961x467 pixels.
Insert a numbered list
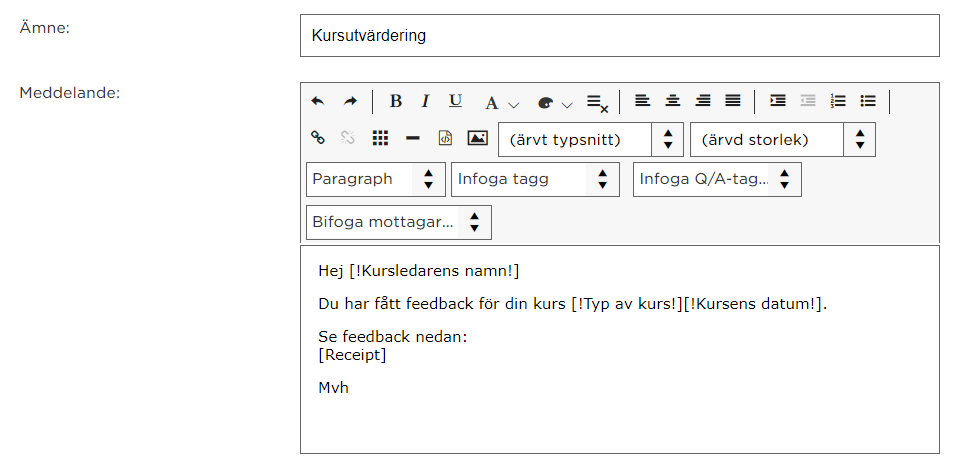click(x=838, y=101)
